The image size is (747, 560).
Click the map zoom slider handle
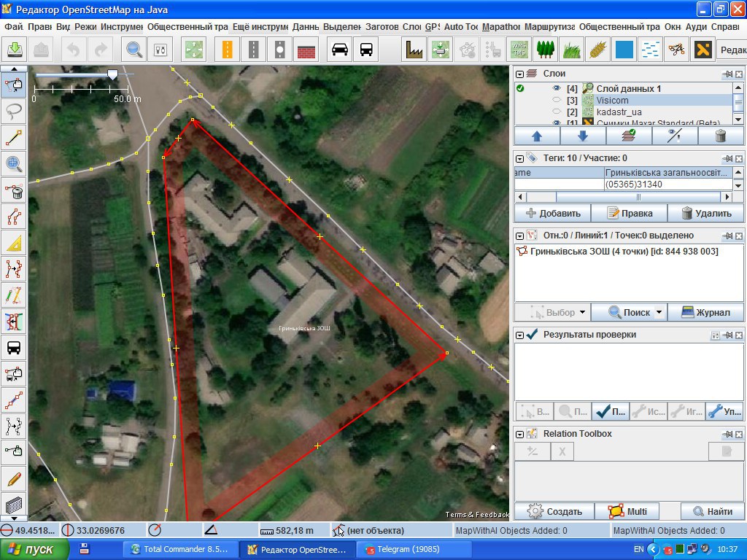[112, 75]
